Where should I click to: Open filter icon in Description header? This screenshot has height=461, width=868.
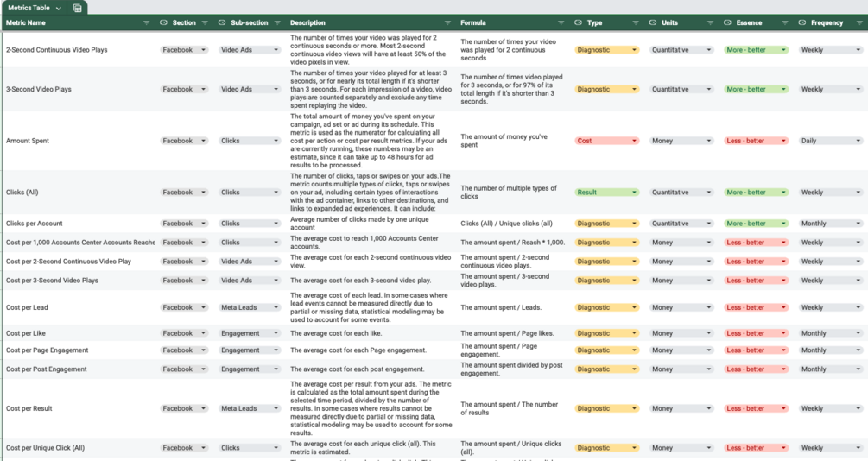447,22
